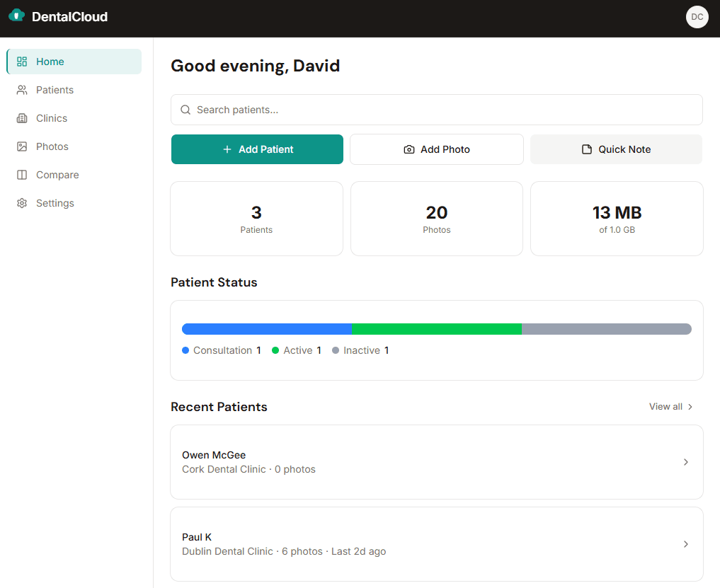720x588 pixels.
Task: Expand Paul K's patient record chevron
Action: [685, 544]
